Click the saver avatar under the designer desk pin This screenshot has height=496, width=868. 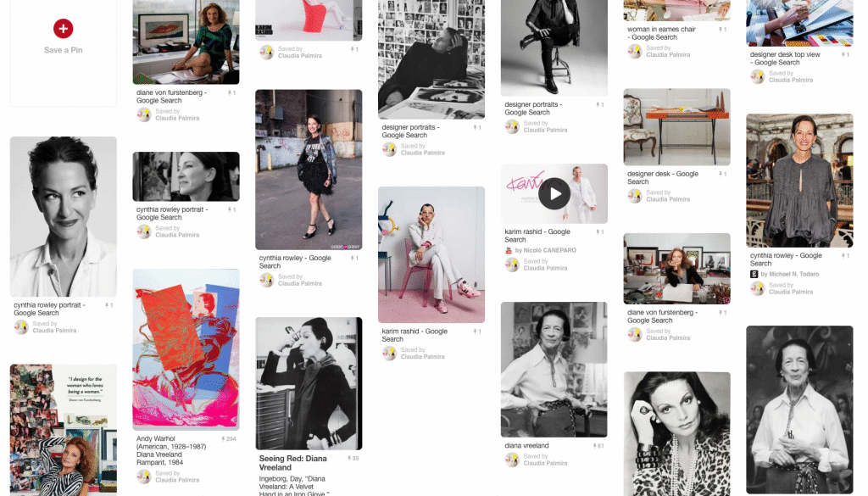click(635, 196)
